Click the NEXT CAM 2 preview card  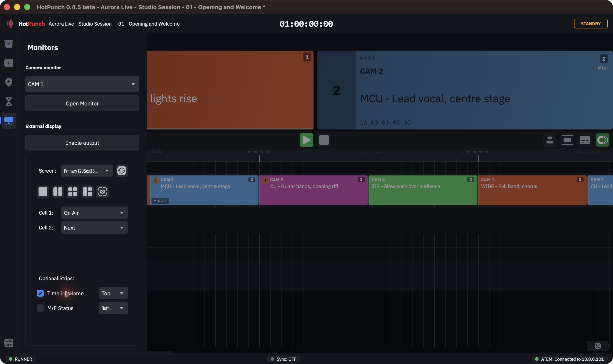coord(465,90)
